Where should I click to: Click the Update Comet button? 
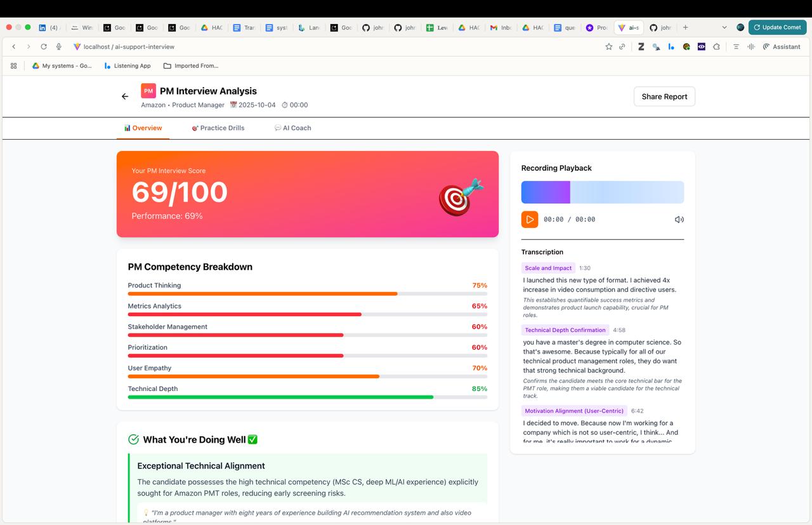pos(777,27)
